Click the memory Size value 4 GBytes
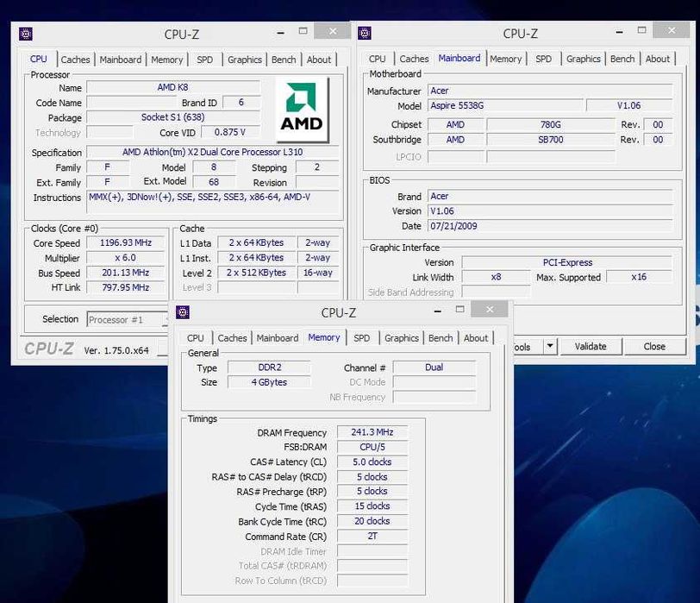 coord(269,382)
